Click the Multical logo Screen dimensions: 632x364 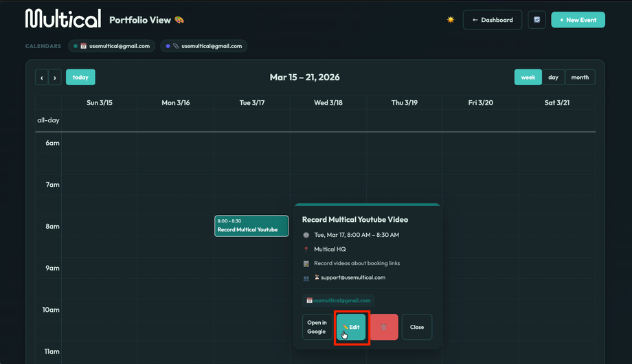pos(63,19)
